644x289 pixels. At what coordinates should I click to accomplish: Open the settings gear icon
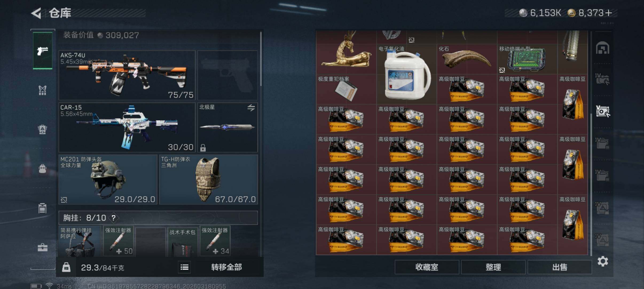point(603,261)
